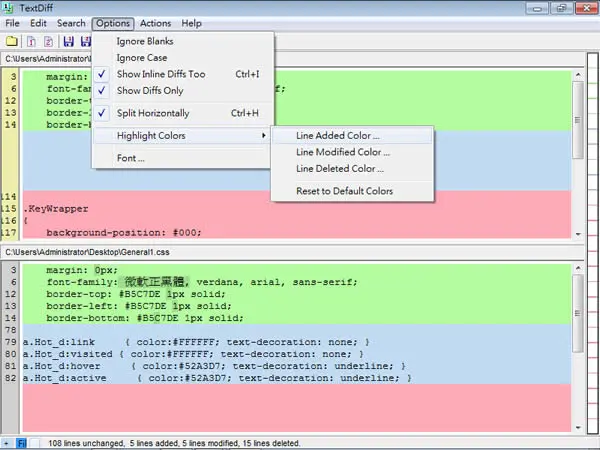Click the TextDiff application icon in title bar

click(x=8, y=7)
